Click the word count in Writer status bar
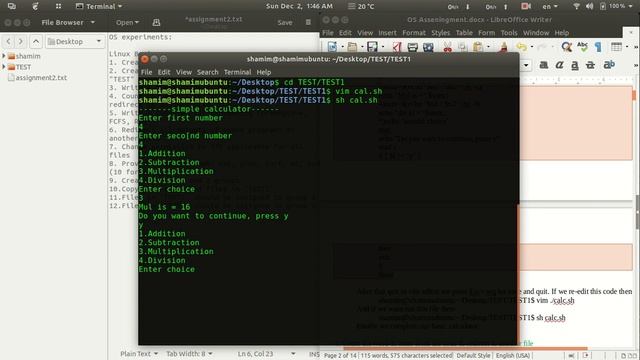This screenshot has height=360, width=640. coord(406,356)
